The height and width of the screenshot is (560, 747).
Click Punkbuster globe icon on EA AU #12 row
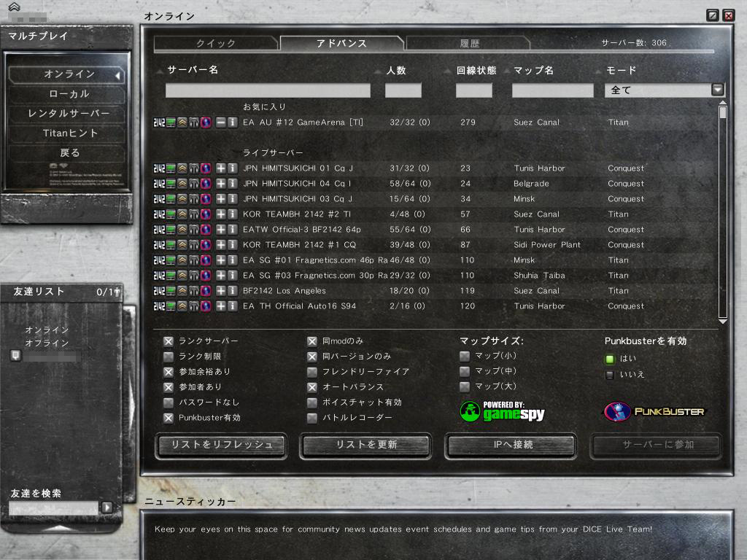pos(206,122)
